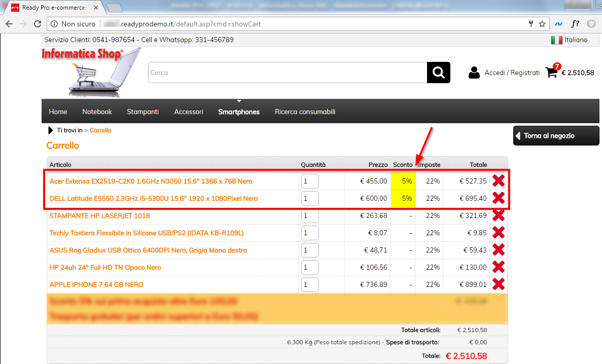Click the Spese di trasporto value € 0,00
Screen dimensions: 602x364
[478, 342]
